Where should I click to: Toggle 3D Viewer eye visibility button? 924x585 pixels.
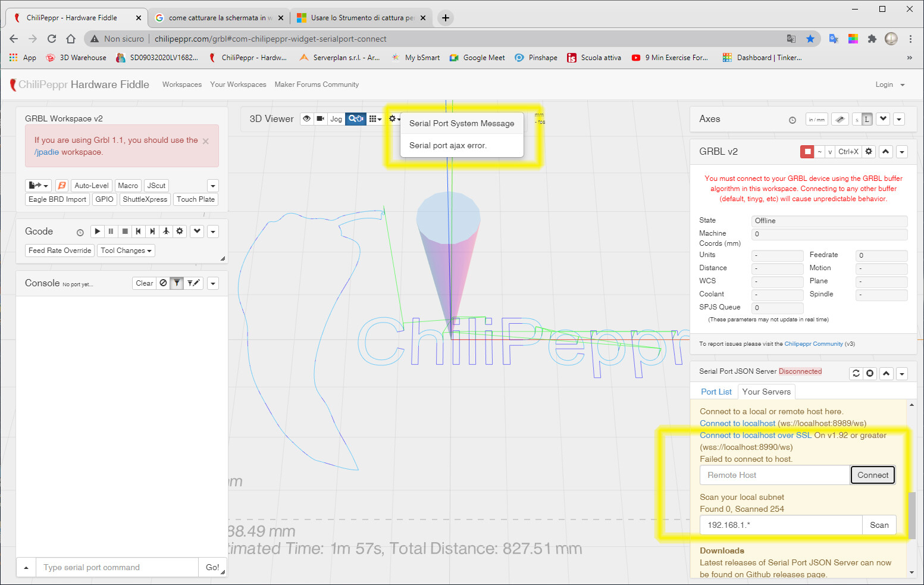pos(307,118)
